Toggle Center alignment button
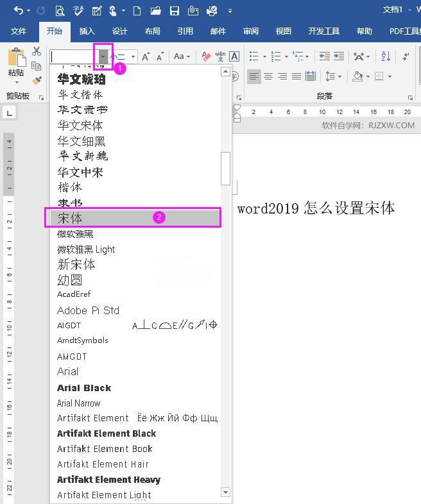Viewport: 421px width, 504px height. click(x=268, y=76)
